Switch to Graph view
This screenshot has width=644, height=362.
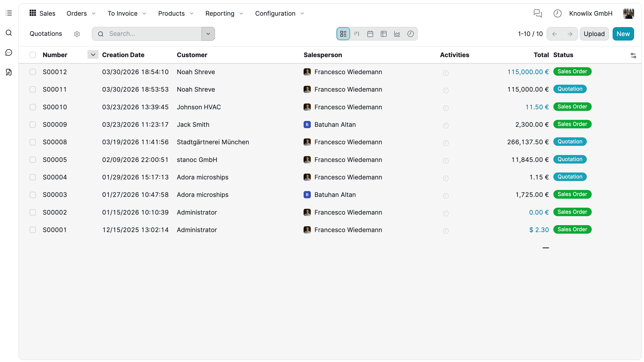pyautogui.click(x=397, y=34)
